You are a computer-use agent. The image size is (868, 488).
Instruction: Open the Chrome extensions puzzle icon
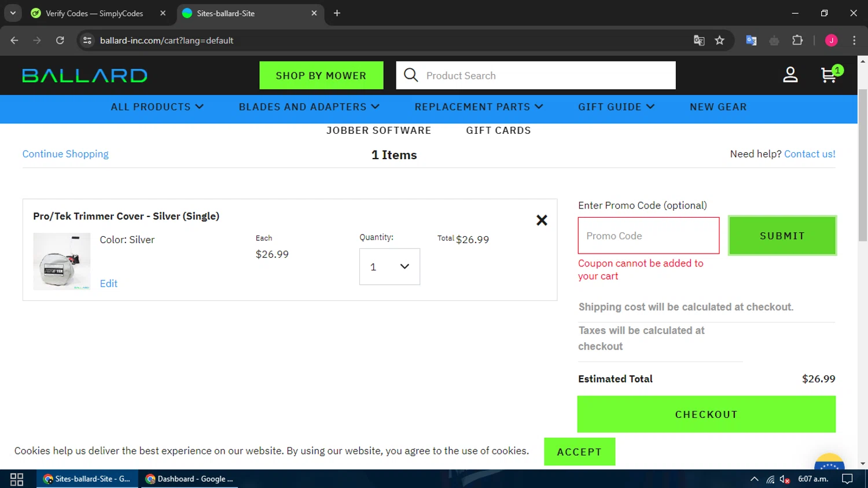(797, 41)
